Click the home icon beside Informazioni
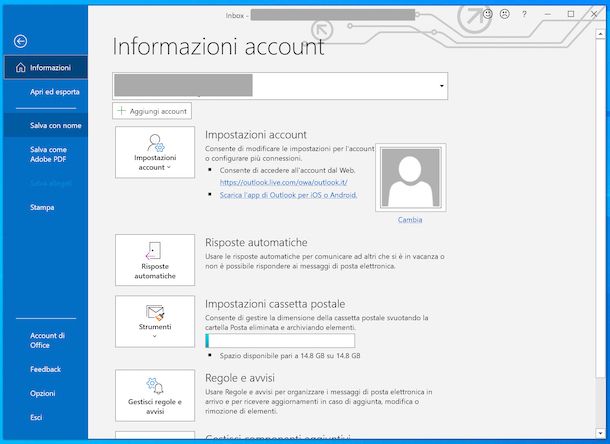Viewport: 610px width, 444px height. pyautogui.click(x=21, y=68)
